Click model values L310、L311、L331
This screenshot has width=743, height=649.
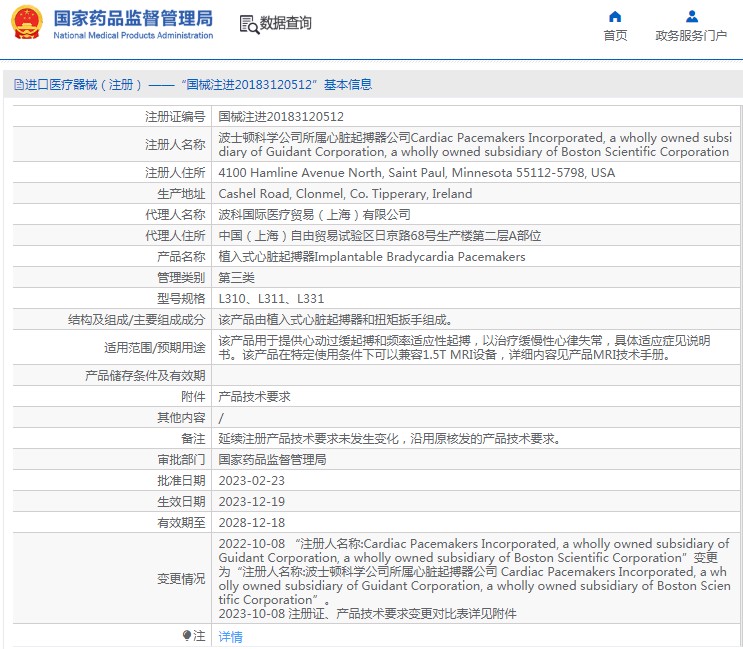[271, 298]
